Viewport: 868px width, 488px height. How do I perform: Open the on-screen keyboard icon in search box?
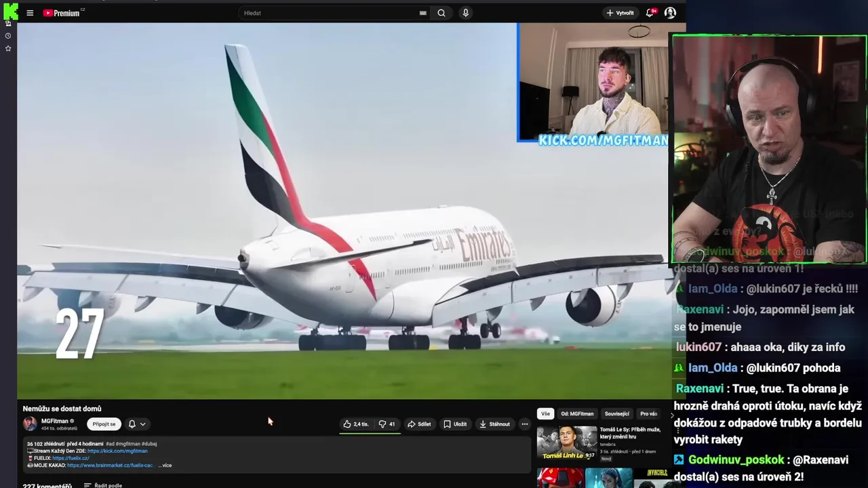pos(423,13)
